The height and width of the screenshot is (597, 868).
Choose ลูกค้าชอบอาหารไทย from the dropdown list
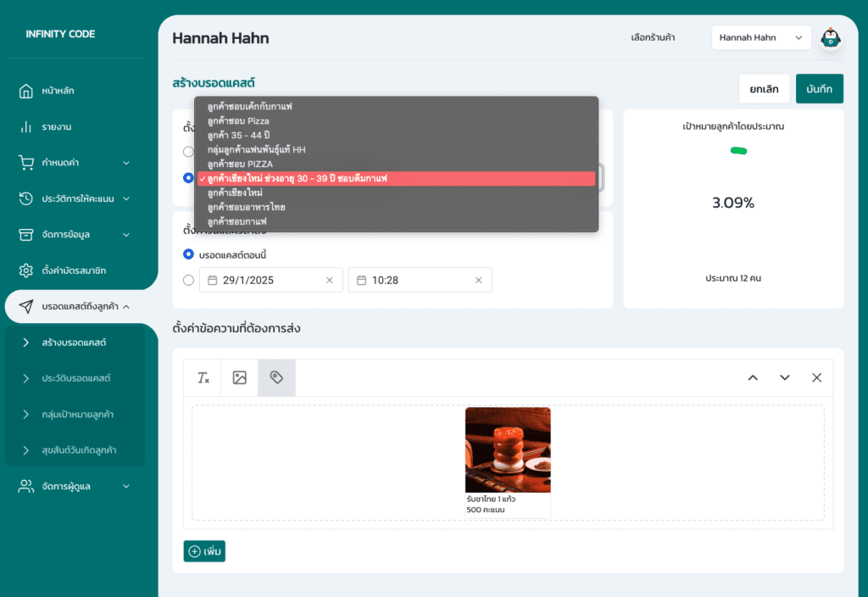tap(246, 207)
